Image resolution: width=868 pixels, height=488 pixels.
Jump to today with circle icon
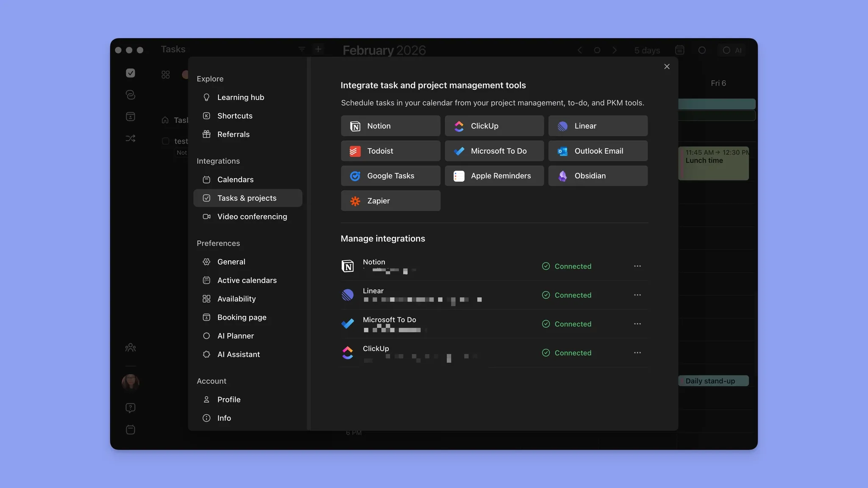pos(597,50)
